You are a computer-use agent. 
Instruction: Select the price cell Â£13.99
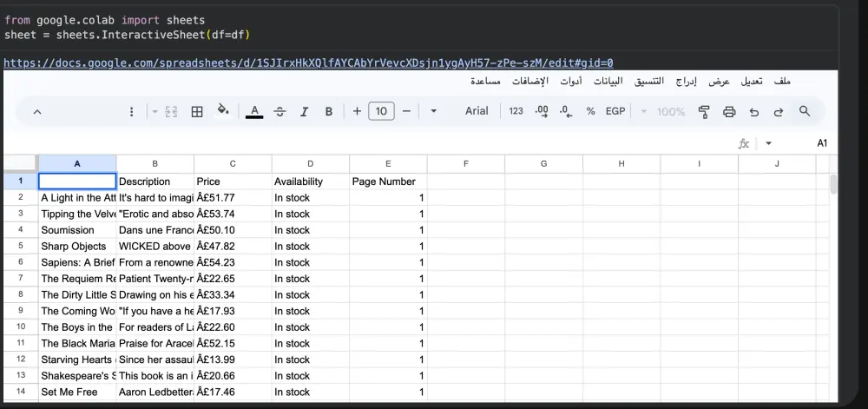[233, 360]
